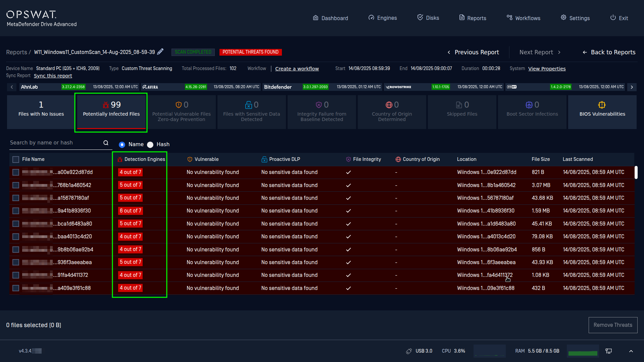Go to the Previous Report
This screenshot has width=644, height=362.
point(473,52)
